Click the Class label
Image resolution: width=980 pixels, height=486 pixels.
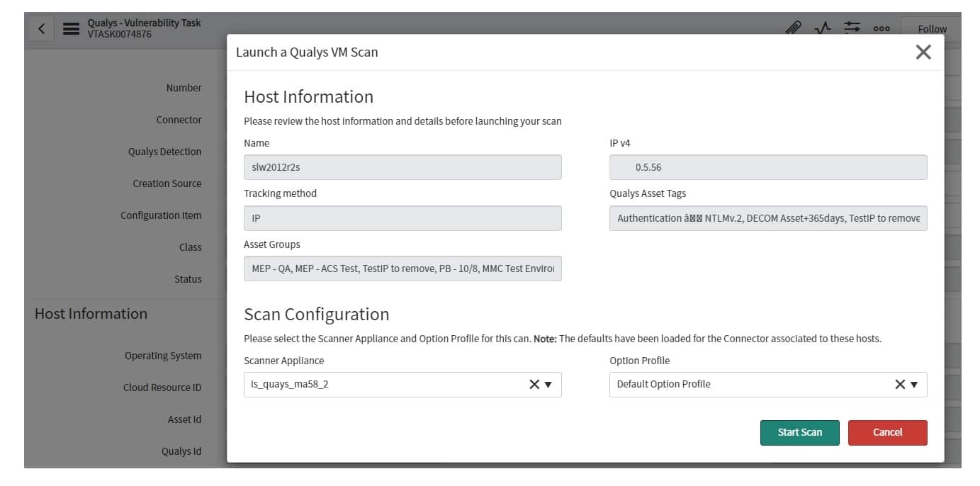[191, 247]
